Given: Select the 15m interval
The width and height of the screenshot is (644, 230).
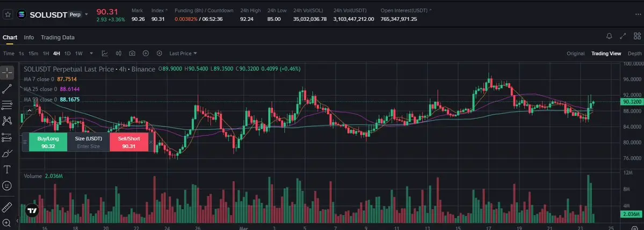Looking at the screenshot, I should (x=33, y=53).
